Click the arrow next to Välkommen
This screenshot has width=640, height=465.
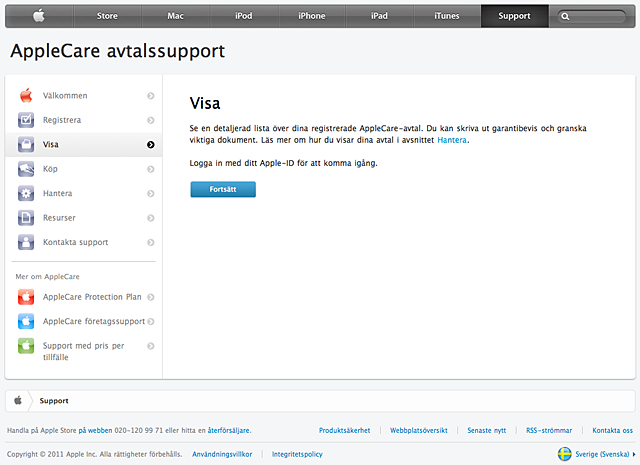[151, 96]
